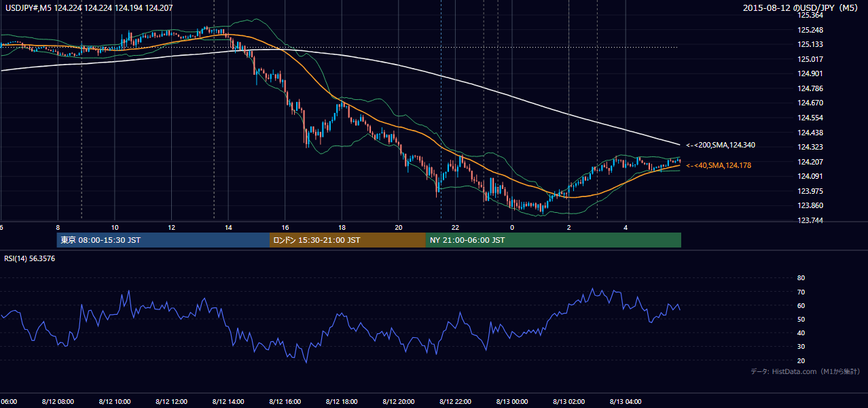The image size is (868, 408).
Task: Click price axis value 125.248
Action: pyautogui.click(x=810, y=30)
